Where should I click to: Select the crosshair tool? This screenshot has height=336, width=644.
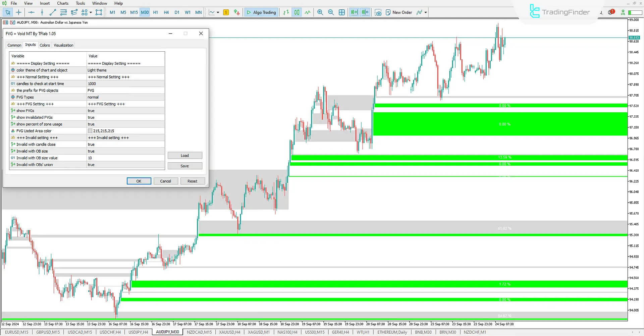pyautogui.click(x=19, y=12)
